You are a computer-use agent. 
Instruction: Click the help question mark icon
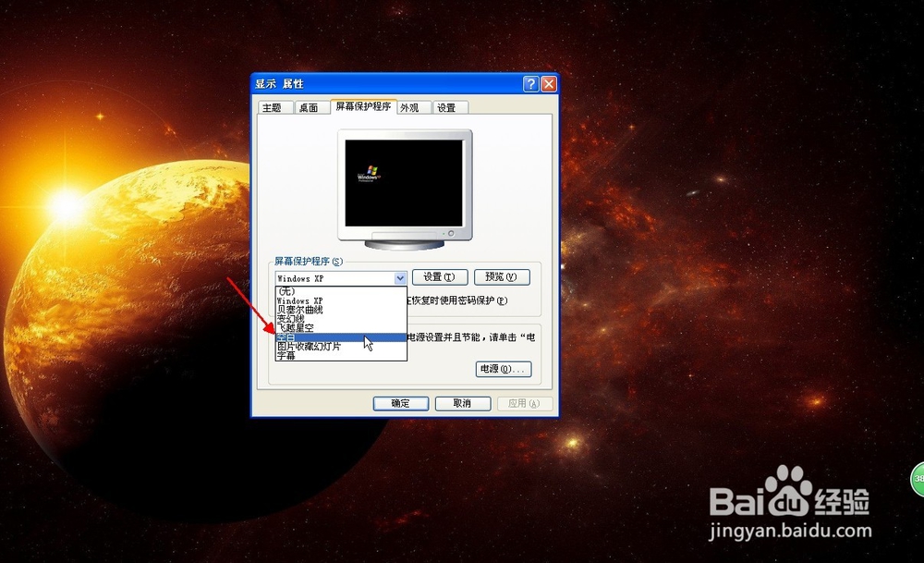click(531, 83)
